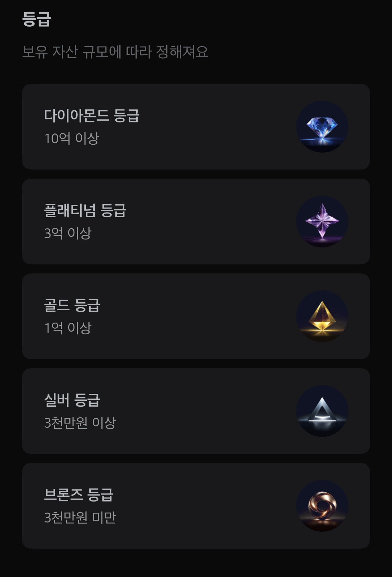
Task: Select the 플래티넘 등급 title
Action: pyautogui.click(x=85, y=211)
